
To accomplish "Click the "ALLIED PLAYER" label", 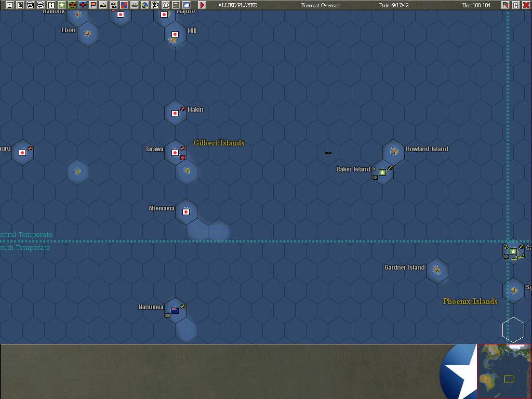I will (x=238, y=5).
